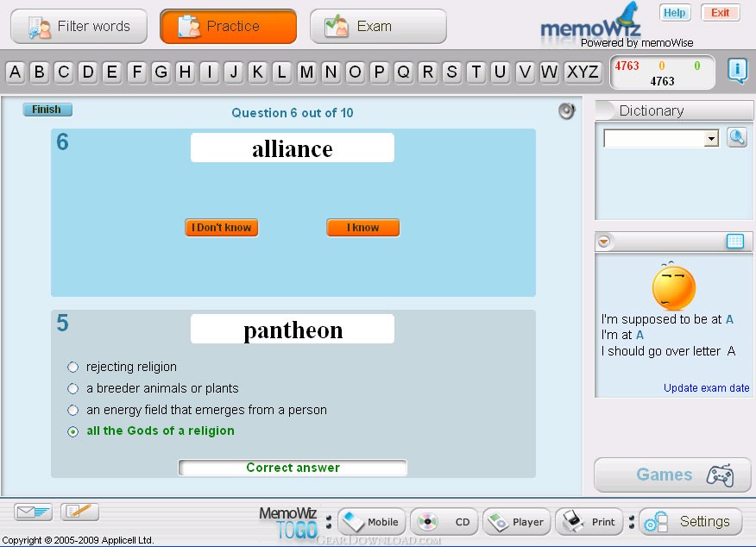Select letter M filter
The height and width of the screenshot is (547, 756).
[x=306, y=72]
